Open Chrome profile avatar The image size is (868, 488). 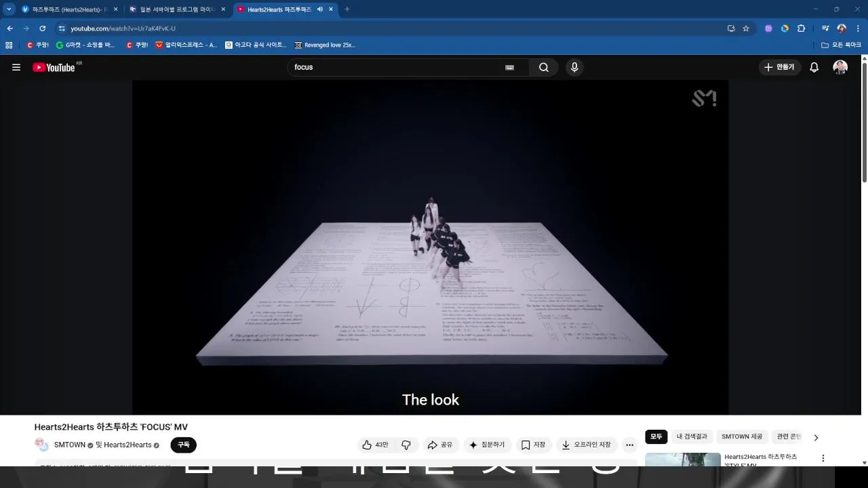pyautogui.click(x=842, y=28)
